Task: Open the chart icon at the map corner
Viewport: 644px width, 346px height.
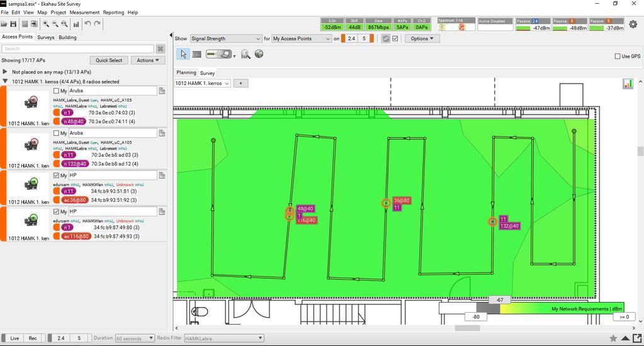Action: tap(628, 84)
